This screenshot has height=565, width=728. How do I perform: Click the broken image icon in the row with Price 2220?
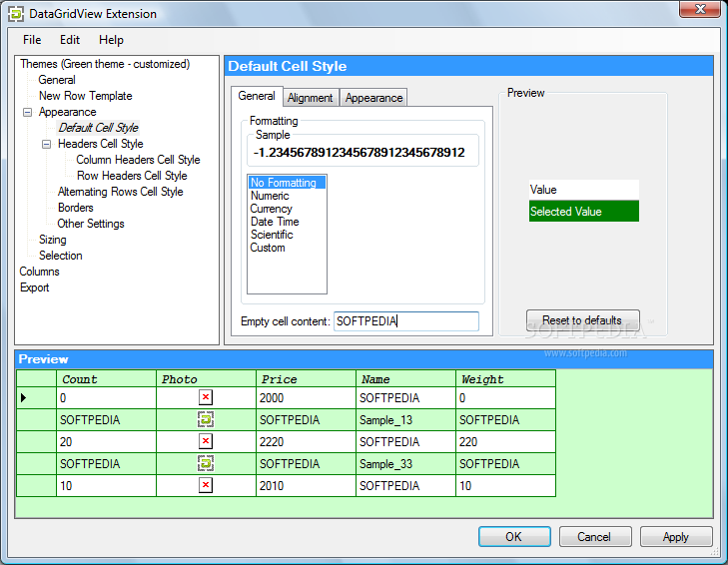point(206,441)
